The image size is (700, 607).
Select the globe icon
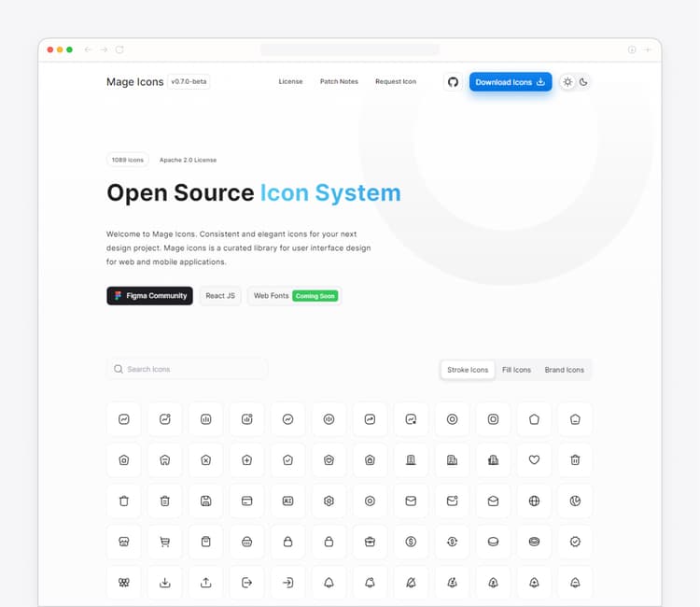(534, 501)
